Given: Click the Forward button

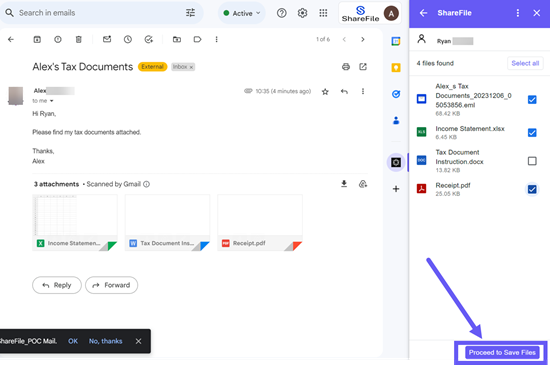Looking at the screenshot, I should pyautogui.click(x=112, y=285).
